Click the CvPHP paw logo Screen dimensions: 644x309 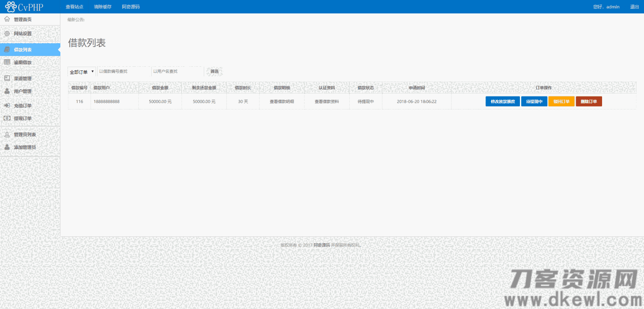tap(11, 7)
